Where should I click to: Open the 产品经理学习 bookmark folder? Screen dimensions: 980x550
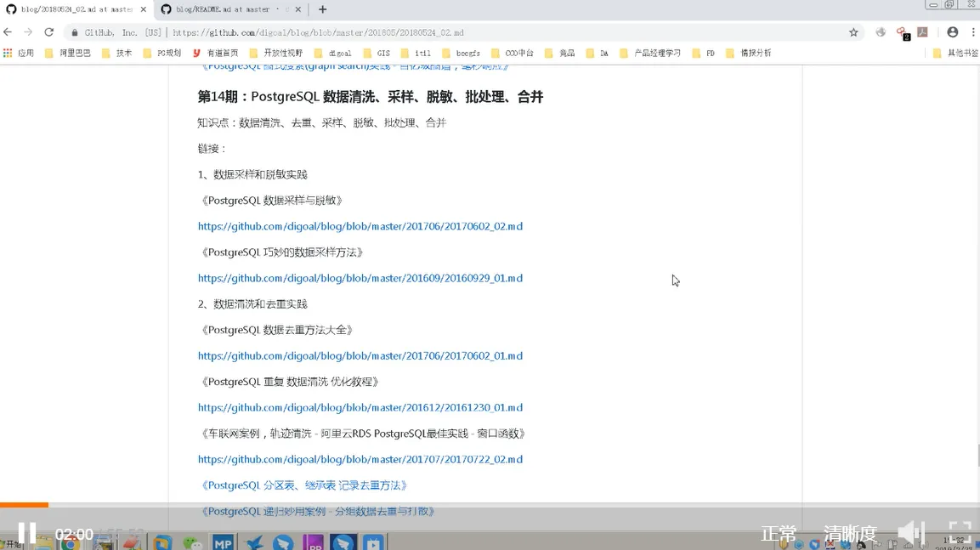650,53
